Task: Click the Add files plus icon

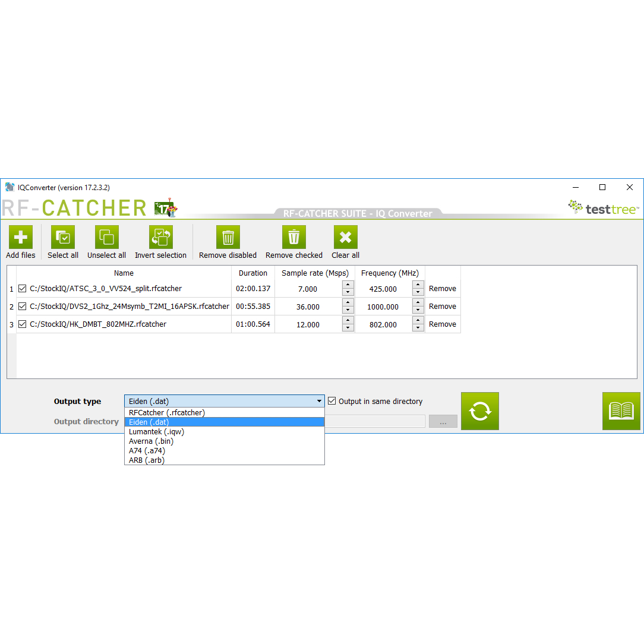Action: [21, 238]
